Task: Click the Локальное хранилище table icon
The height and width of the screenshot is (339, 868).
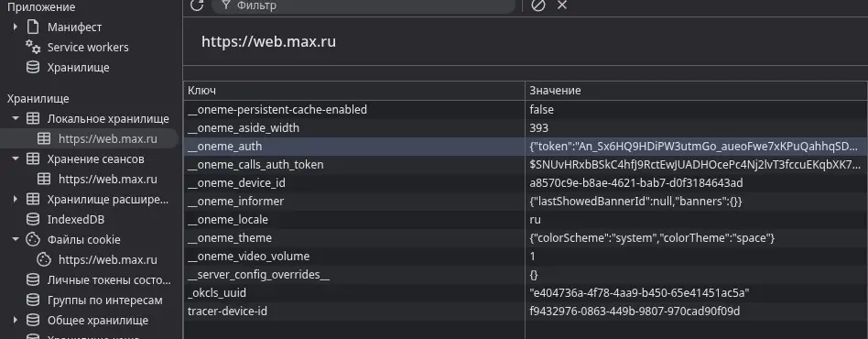Action: pos(33,118)
